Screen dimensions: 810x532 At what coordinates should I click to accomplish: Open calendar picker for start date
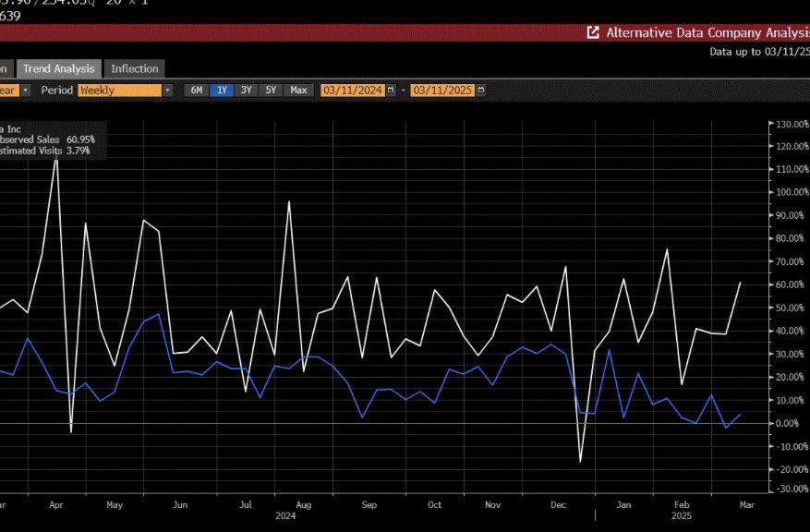pos(391,91)
